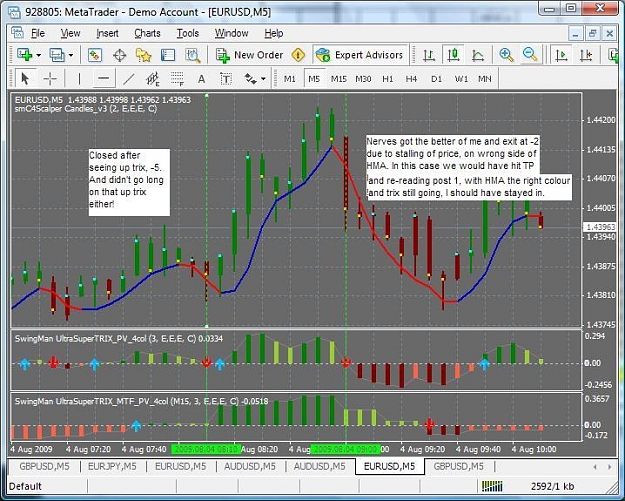Click the SwingMan UltraSuperTRIX_PV_4col label
Image resolution: width=625 pixels, height=501 pixels.
pos(119,338)
